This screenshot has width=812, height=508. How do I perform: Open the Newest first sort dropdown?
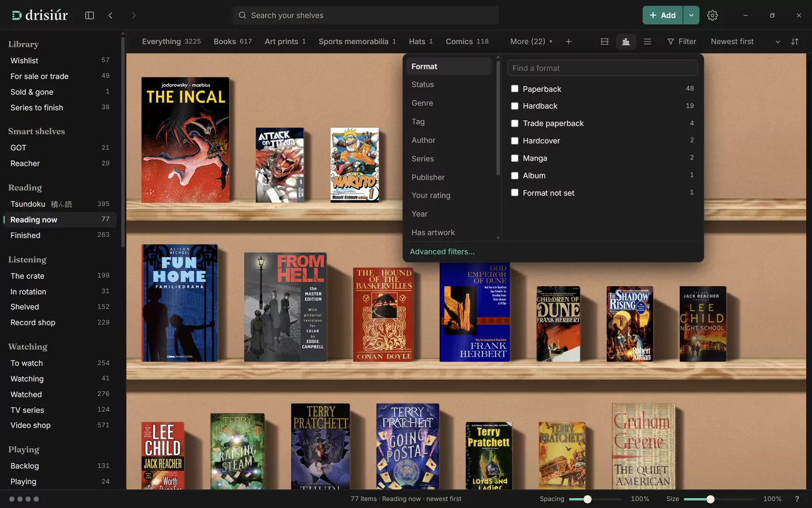pos(745,42)
